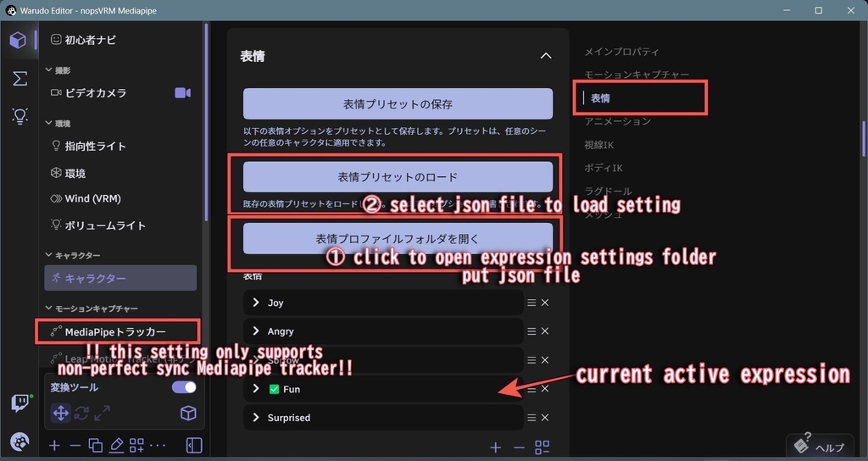Open the ヘルプ button
The width and height of the screenshot is (868, 461).
coord(820,446)
